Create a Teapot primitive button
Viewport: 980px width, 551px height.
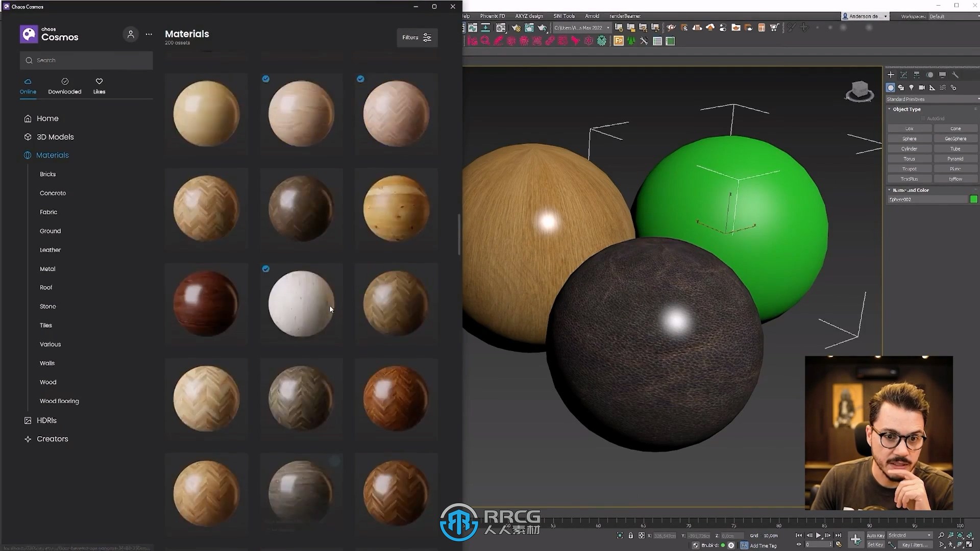tap(909, 169)
